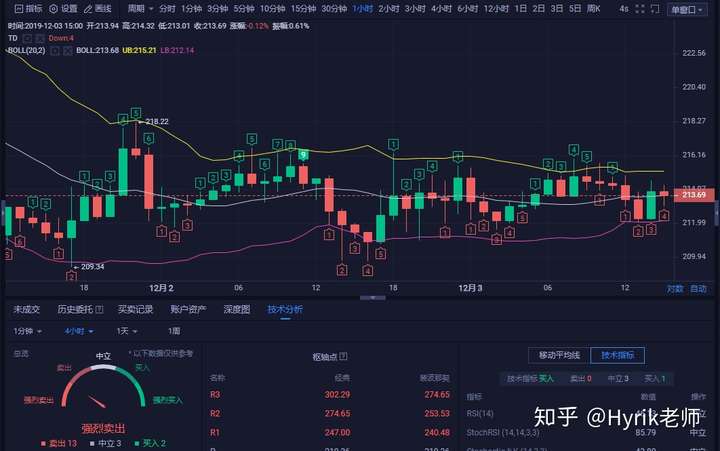Image resolution: width=720 pixels, height=451 pixels.
Task: Select the 10分钟 chart interval
Action: pos(272,8)
